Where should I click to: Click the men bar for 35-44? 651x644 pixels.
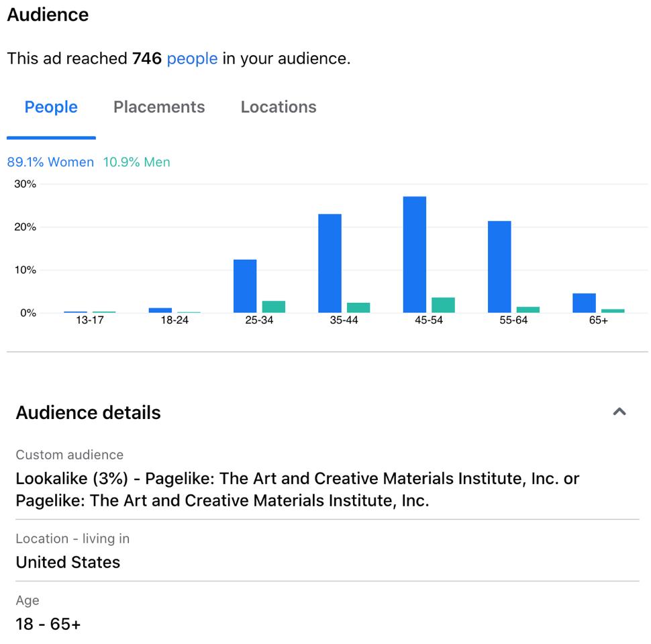point(358,308)
